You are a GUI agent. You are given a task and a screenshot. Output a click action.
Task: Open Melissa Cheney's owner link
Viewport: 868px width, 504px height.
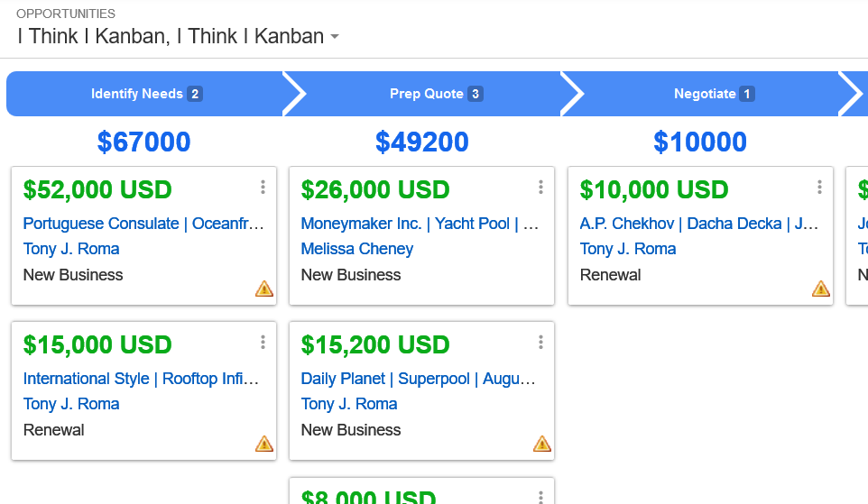click(x=357, y=249)
